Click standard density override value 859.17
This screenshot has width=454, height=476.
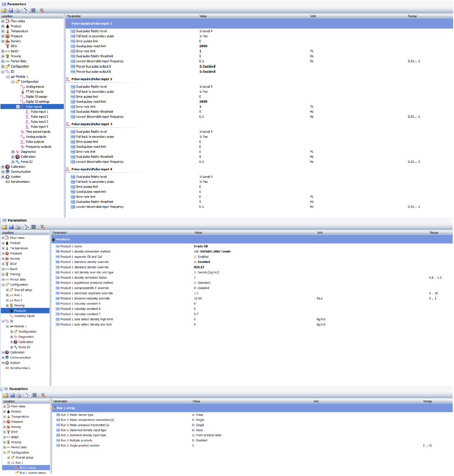[199, 268]
